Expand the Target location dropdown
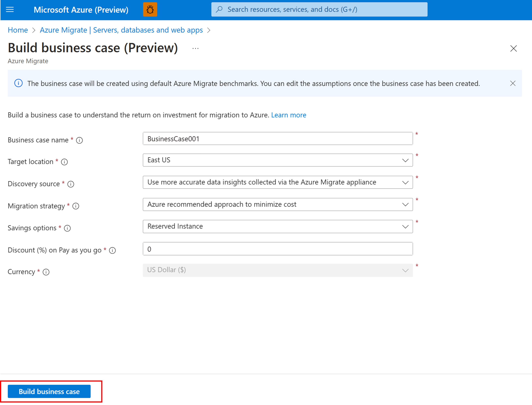This screenshot has width=532, height=405. pyautogui.click(x=406, y=160)
